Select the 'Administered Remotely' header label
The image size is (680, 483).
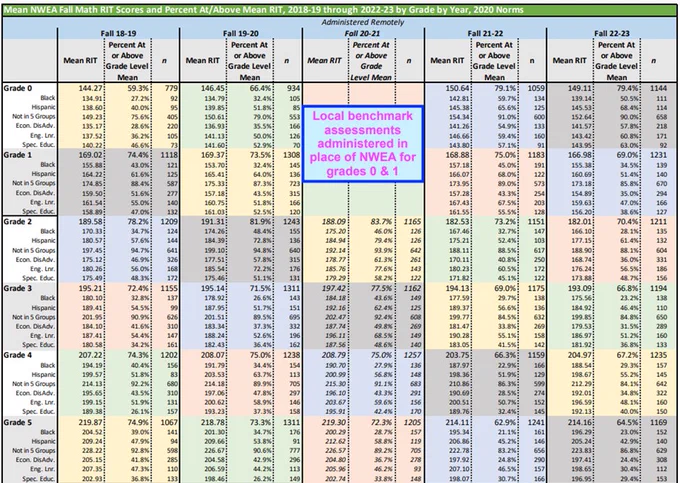pyautogui.click(x=363, y=22)
